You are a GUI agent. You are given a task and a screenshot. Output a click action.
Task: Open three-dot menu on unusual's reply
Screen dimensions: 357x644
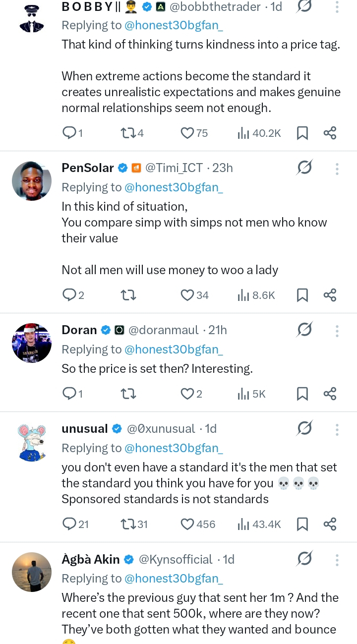click(x=337, y=429)
